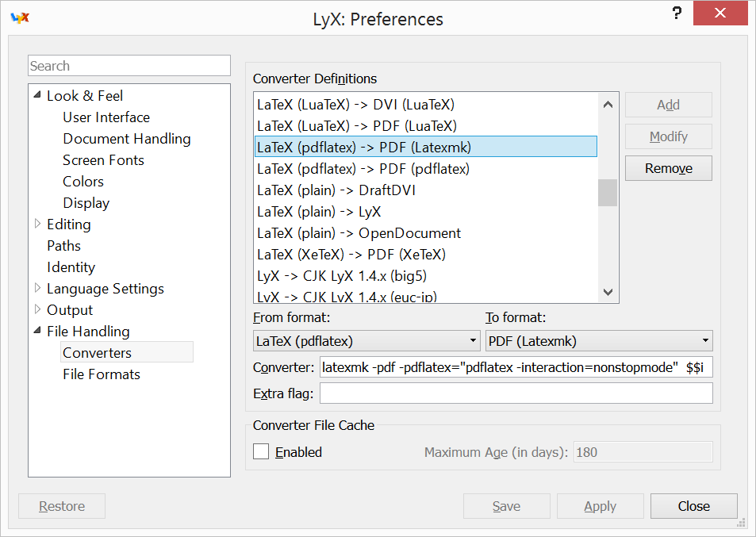Open the To format dropdown
756x537 pixels.
[599, 341]
